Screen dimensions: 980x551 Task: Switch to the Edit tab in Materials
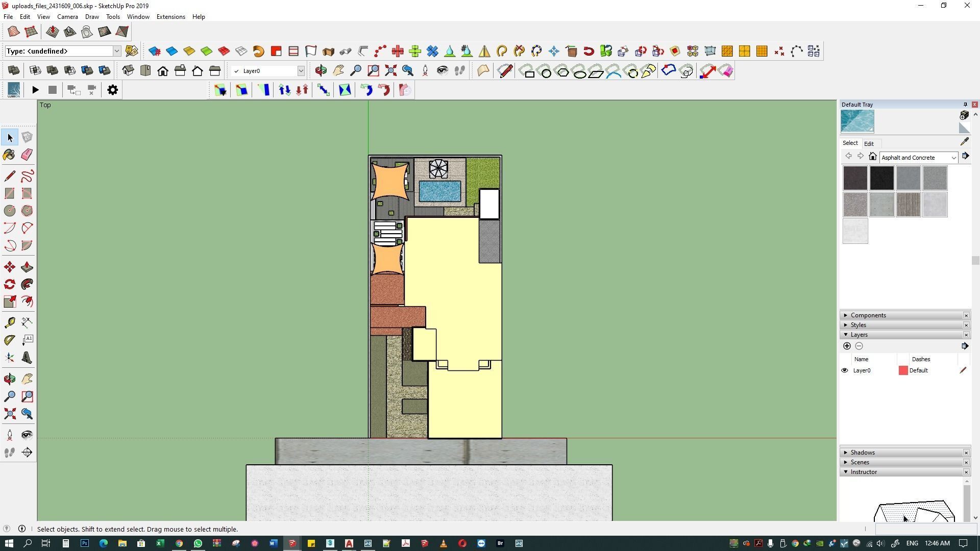coord(868,144)
